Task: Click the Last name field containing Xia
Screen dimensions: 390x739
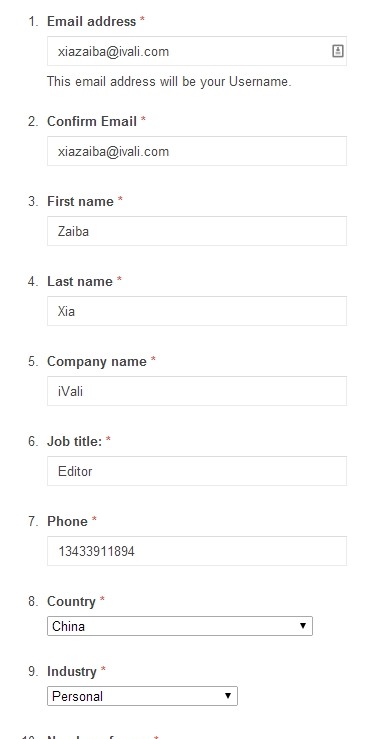Action: (197, 311)
